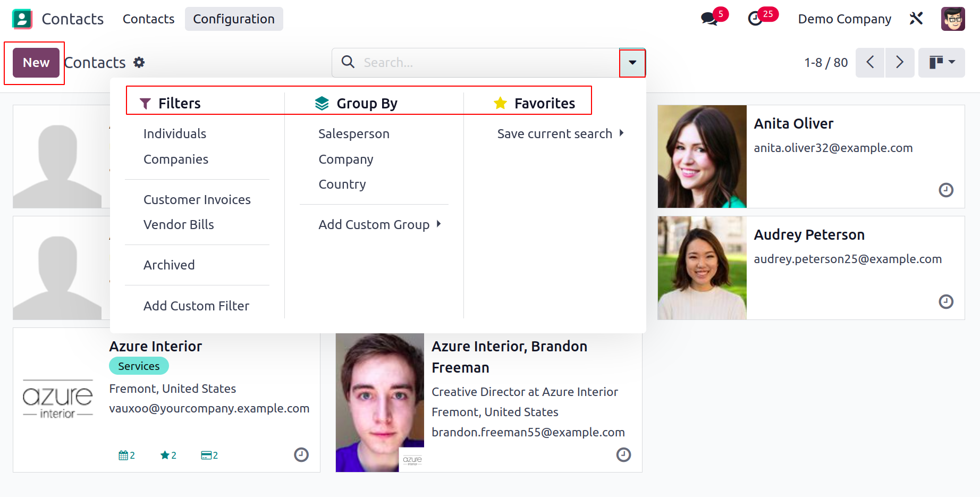Click anita.oliver32@example.com email
The image size is (980, 497).
tap(833, 148)
